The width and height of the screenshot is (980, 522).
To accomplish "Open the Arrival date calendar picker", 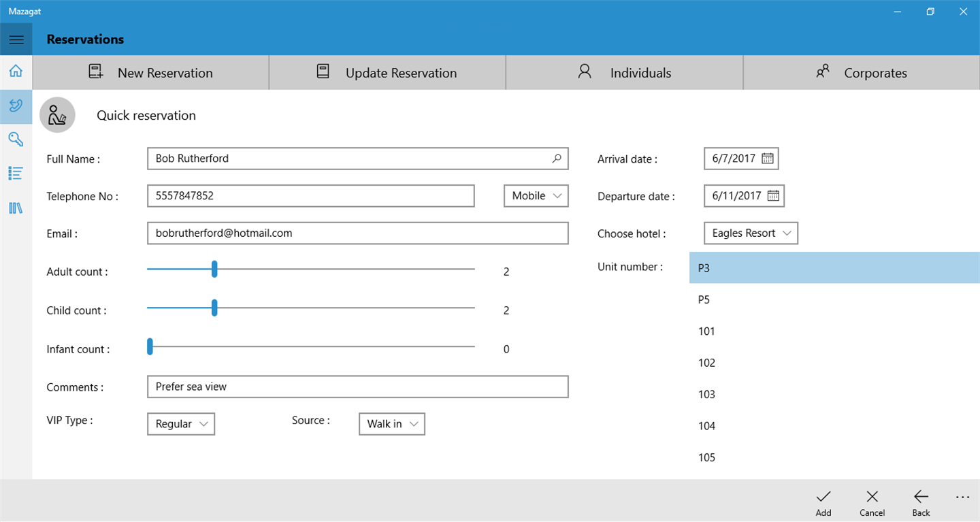I will [768, 159].
